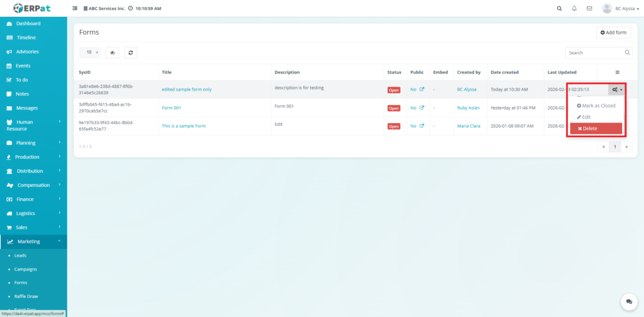644x317 pixels.
Task: Open the mail envelope icon
Action: pyautogui.click(x=589, y=9)
